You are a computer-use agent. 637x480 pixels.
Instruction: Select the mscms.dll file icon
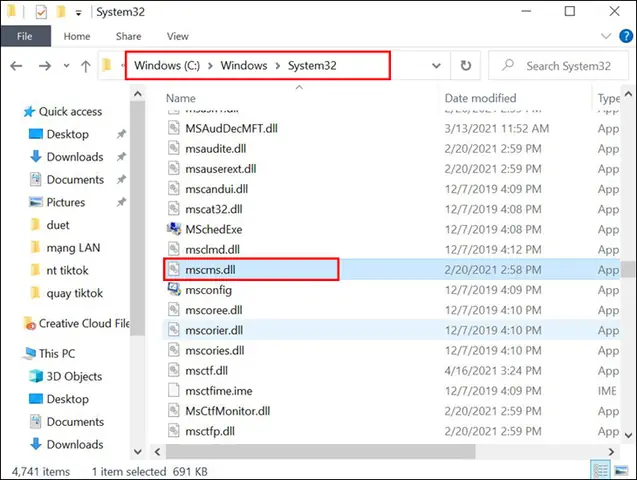pyautogui.click(x=173, y=270)
